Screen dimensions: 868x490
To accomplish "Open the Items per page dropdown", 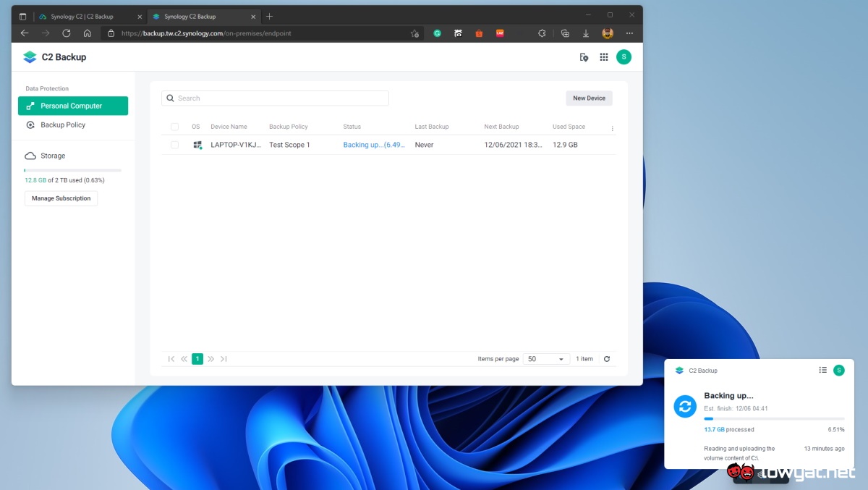I will [548, 359].
